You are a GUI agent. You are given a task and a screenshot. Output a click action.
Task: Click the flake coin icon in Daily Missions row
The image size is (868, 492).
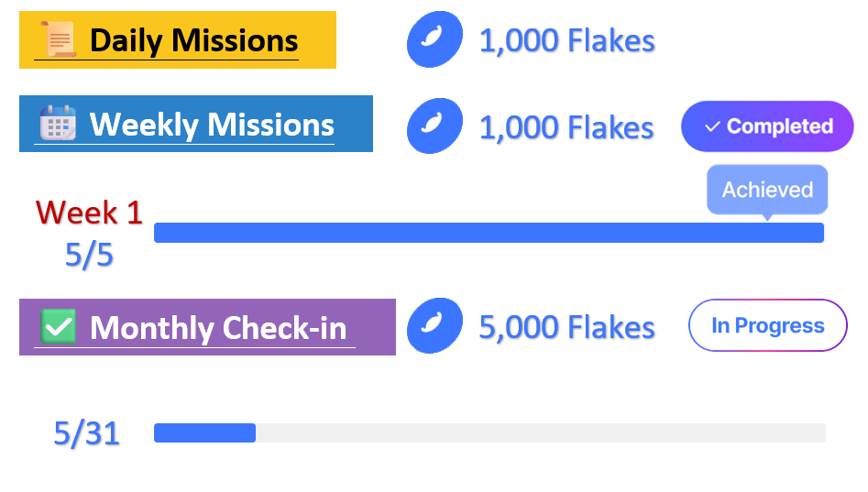pyautogui.click(x=435, y=39)
